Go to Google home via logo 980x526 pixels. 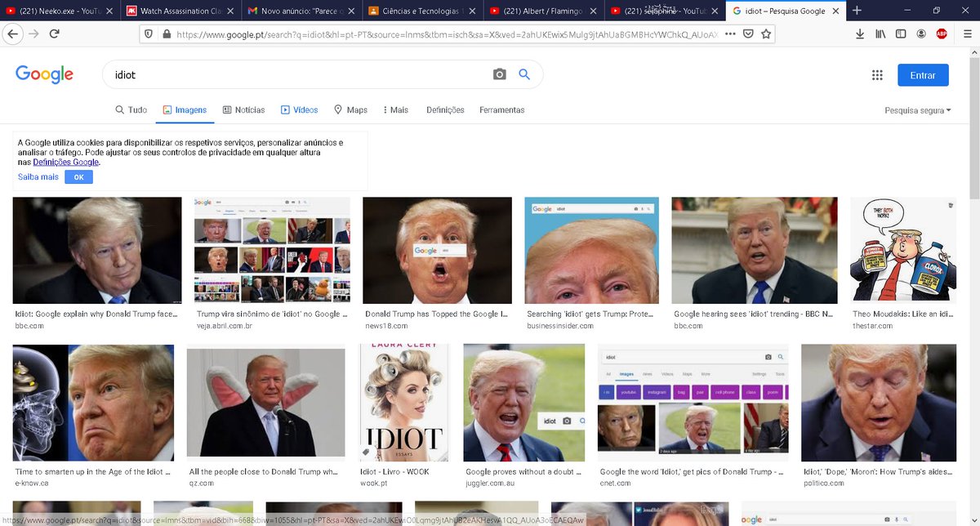coord(44,74)
